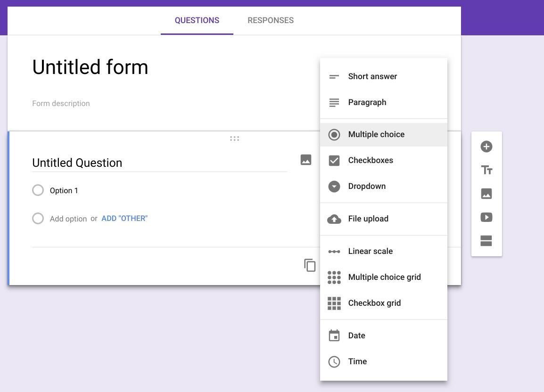Image resolution: width=544 pixels, height=392 pixels.
Task: Select the File upload option
Action: click(x=383, y=219)
